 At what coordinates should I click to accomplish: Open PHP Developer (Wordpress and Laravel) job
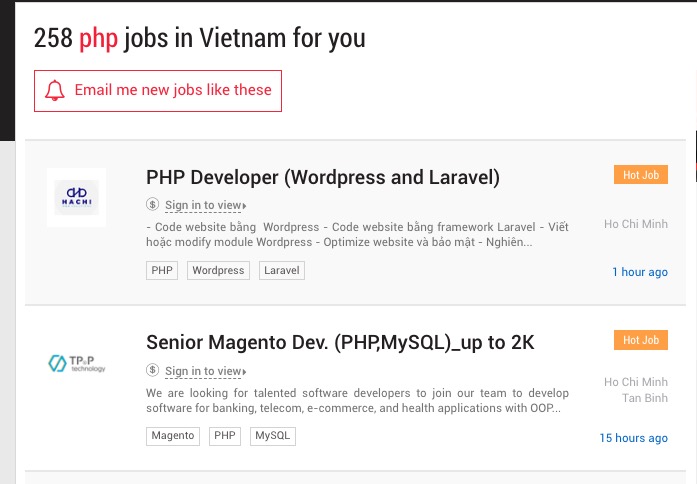(x=323, y=177)
